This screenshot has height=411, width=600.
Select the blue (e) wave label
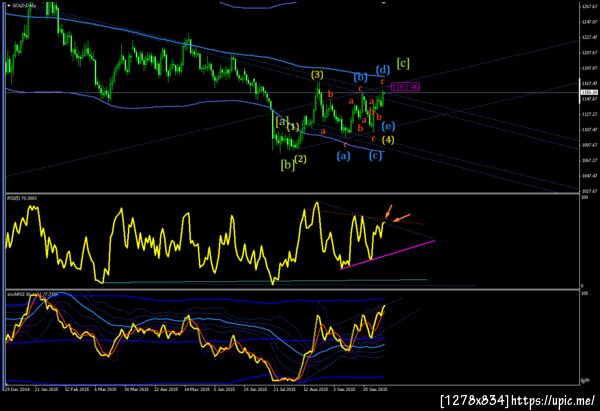[388, 126]
